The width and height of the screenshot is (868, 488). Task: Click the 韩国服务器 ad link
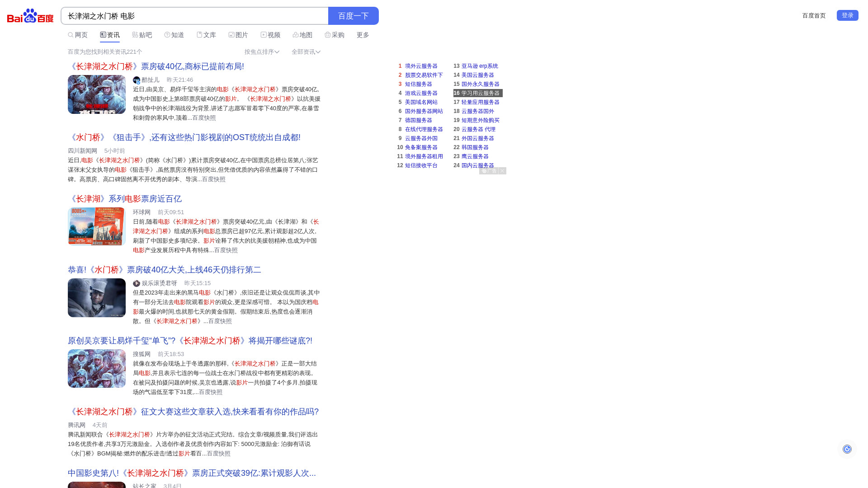click(x=475, y=147)
